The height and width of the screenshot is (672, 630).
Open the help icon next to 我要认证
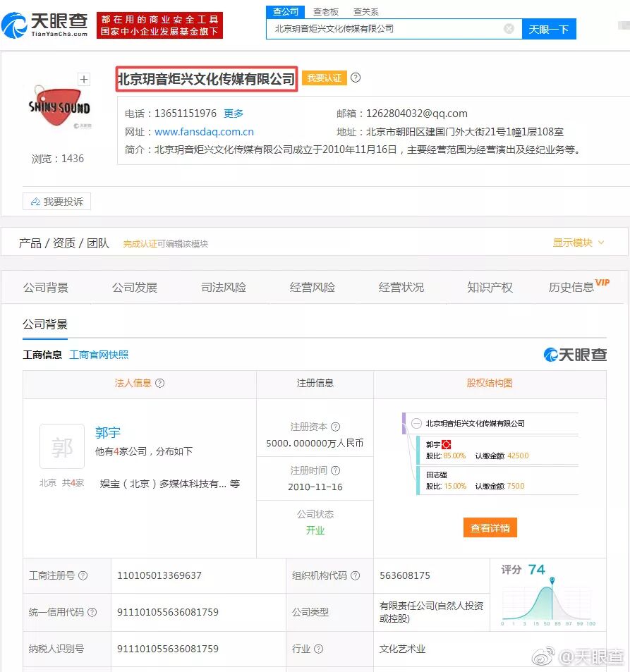pyautogui.click(x=356, y=78)
